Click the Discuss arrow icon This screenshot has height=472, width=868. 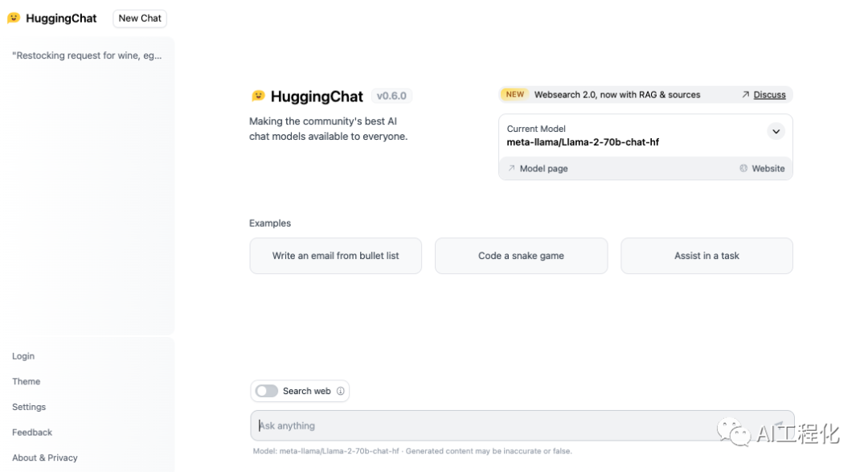[746, 95]
